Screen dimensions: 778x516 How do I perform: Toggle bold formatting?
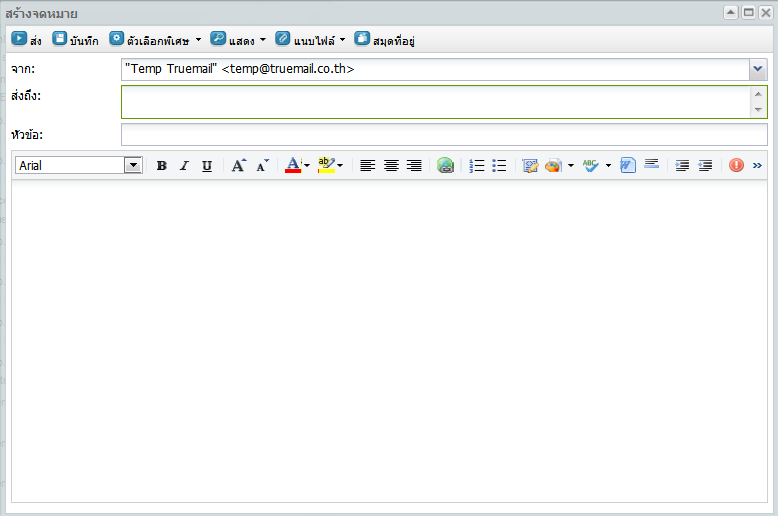click(x=161, y=166)
